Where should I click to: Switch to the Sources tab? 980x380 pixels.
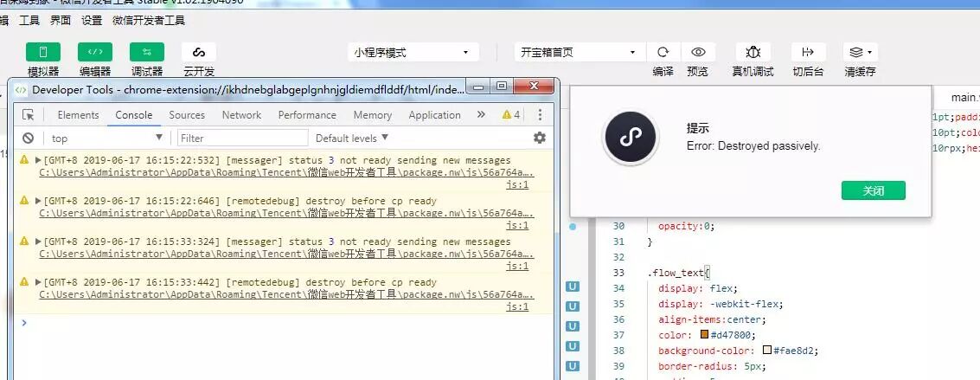187,115
